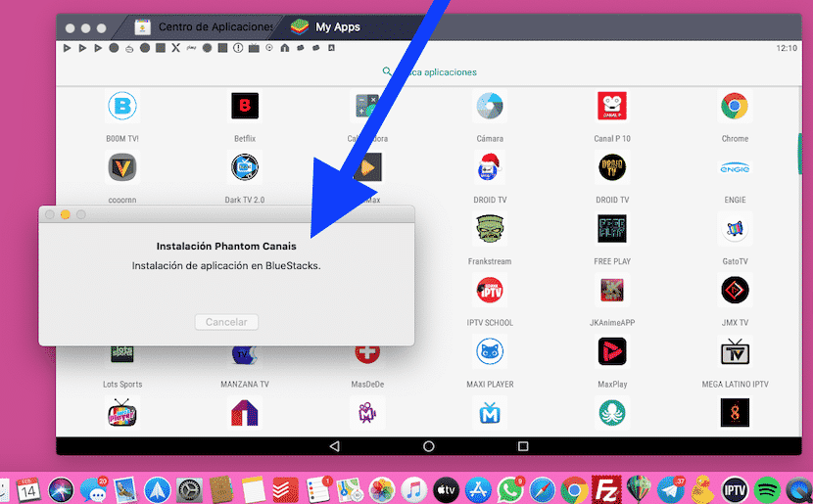
Task: Click the search magnifier icon
Action: pos(387,71)
